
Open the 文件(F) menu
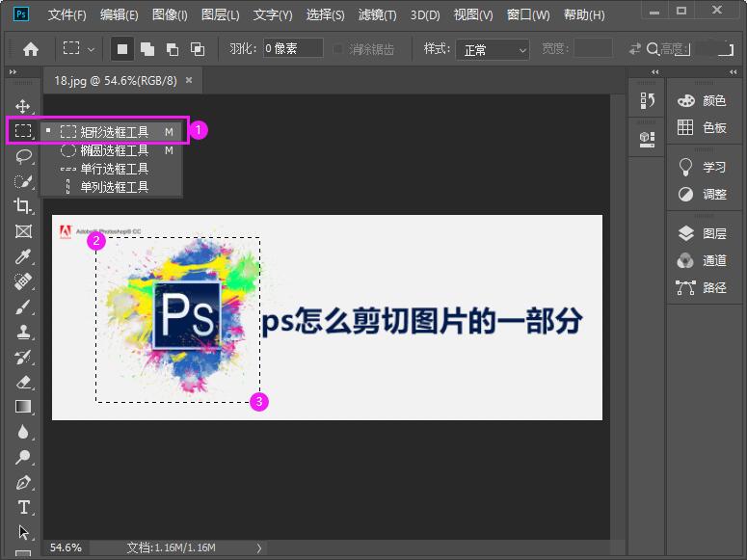[67, 14]
